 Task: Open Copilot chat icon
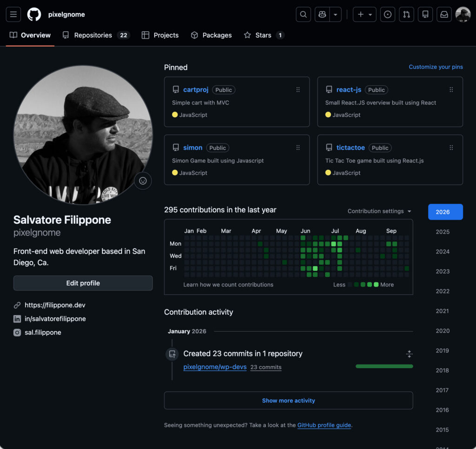click(x=322, y=14)
